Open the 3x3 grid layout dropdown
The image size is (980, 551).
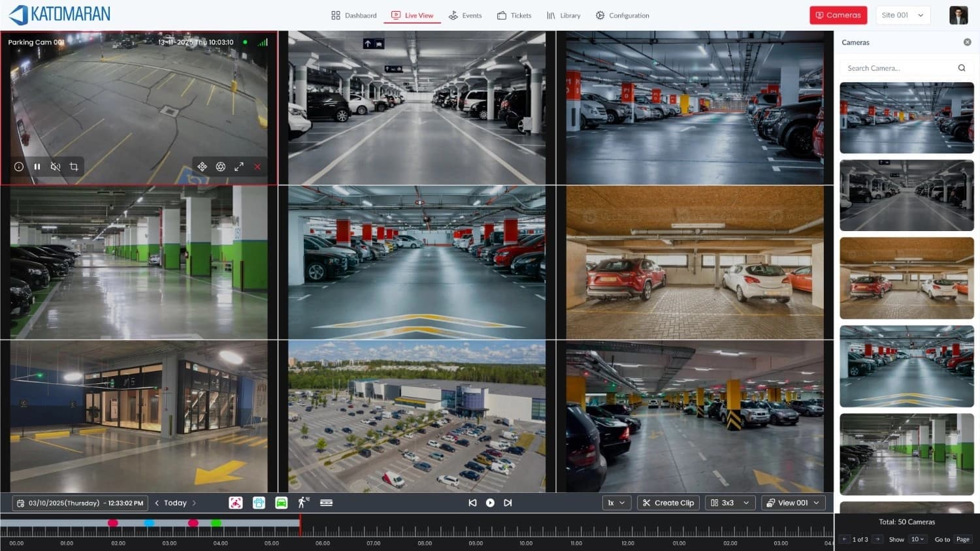(730, 503)
